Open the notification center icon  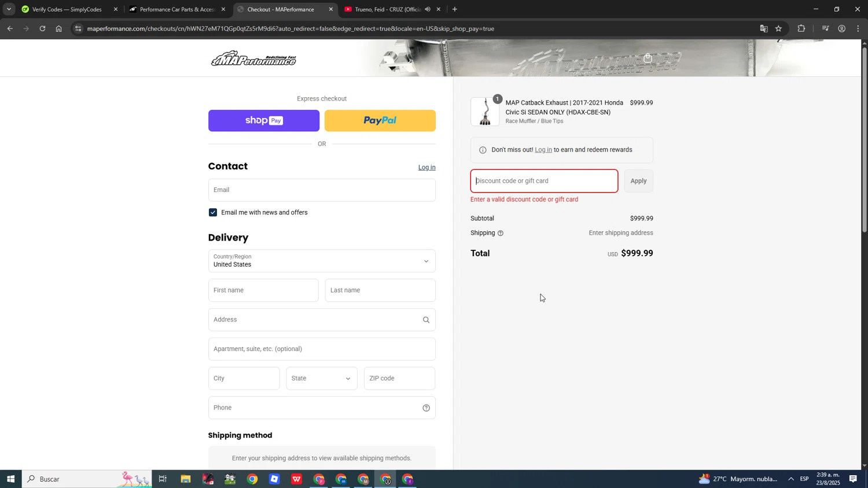(x=853, y=479)
